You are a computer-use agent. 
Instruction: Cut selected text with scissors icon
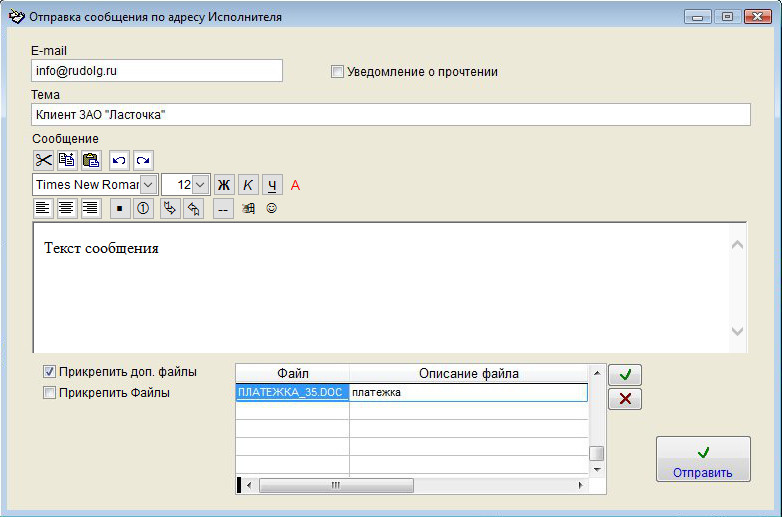pos(43,160)
